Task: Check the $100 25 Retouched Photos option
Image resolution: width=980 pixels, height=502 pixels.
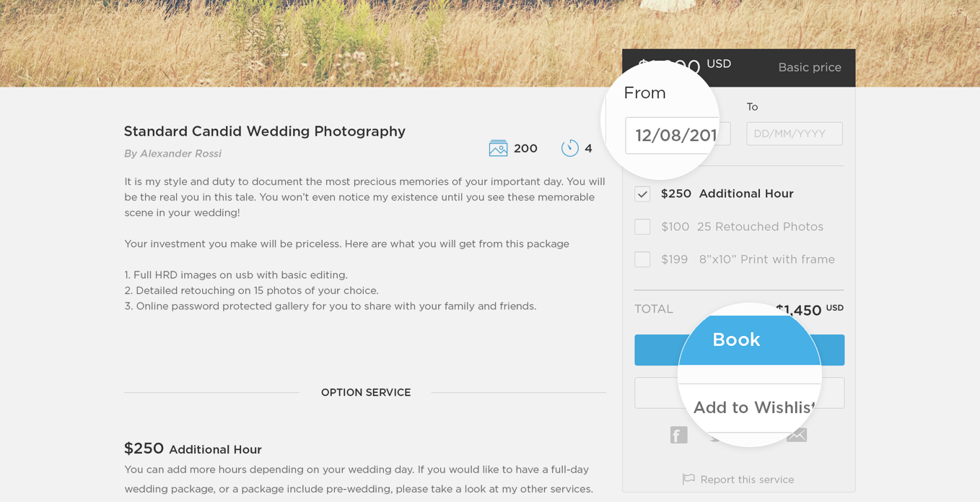Action: click(x=642, y=227)
